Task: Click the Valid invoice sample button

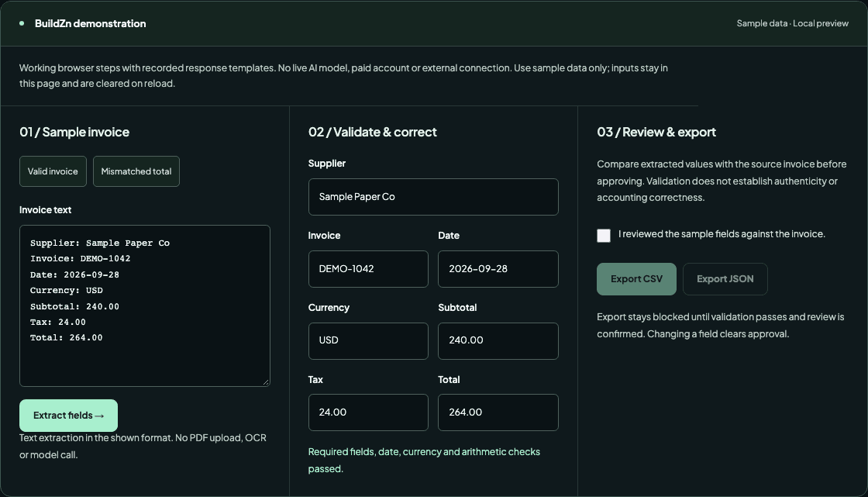Action: coord(53,171)
